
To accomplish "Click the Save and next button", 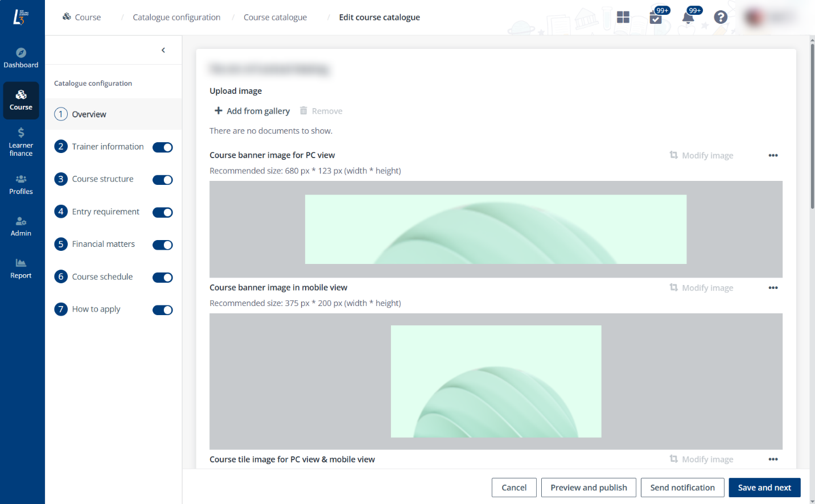I will click(764, 488).
